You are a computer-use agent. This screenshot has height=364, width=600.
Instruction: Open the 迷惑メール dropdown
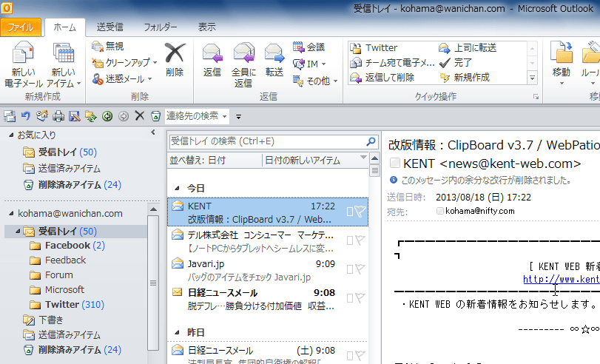[x=122, y=79]
